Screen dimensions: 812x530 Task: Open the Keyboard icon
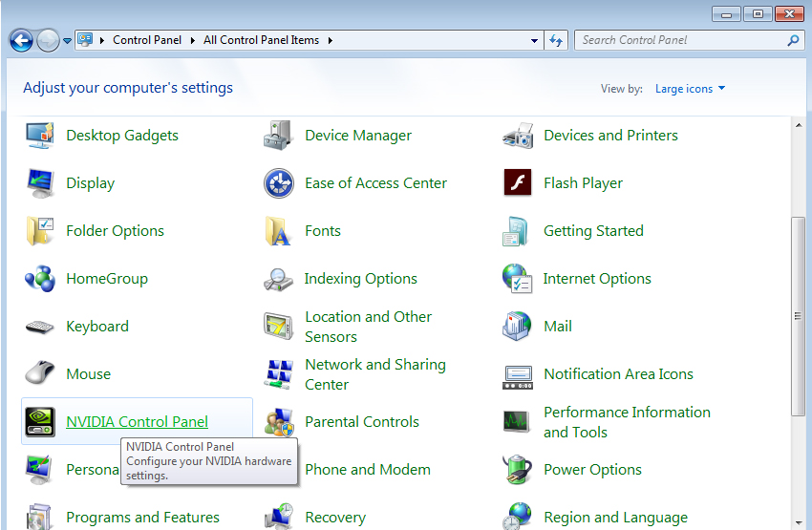[40, 328]
